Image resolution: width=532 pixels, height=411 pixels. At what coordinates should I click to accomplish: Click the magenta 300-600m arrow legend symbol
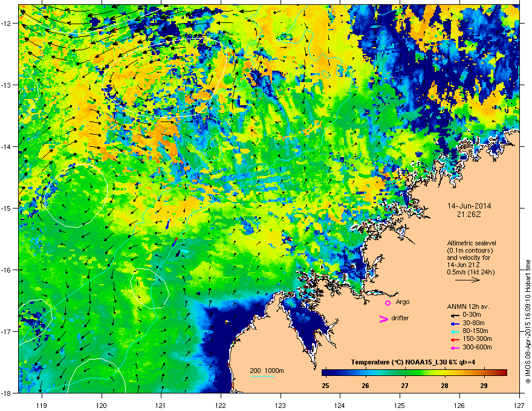tap(455, 348)
